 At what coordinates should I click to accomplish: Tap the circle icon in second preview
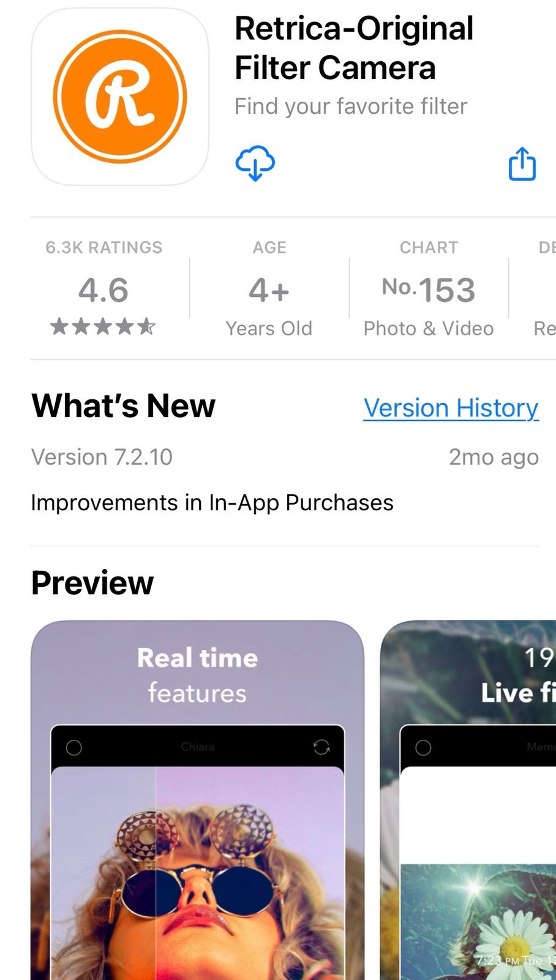pos(423,747)
